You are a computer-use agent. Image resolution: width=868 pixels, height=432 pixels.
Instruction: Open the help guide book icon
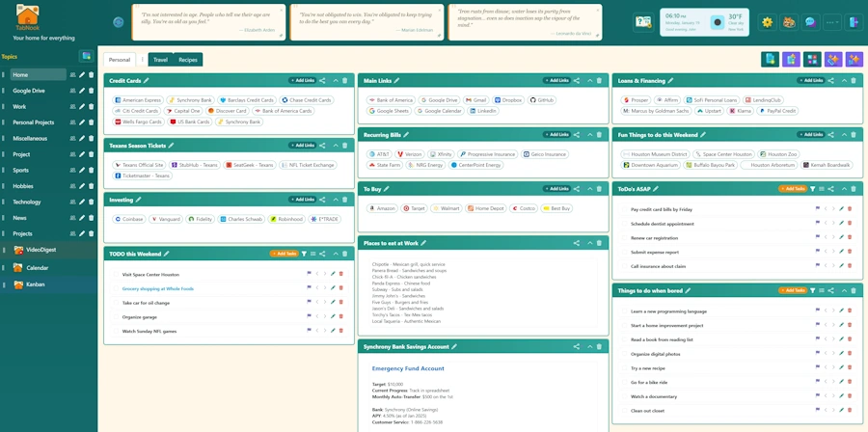[643, 22]
